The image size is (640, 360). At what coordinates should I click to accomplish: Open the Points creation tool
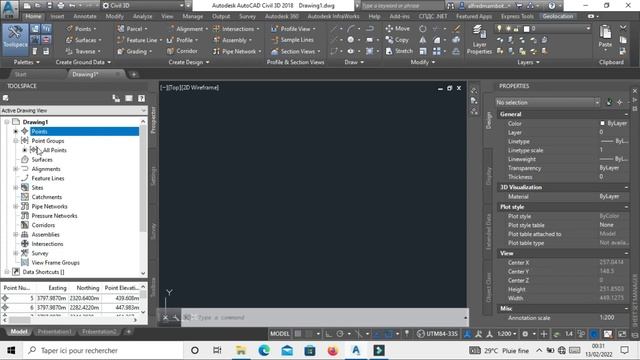click(x=81, y=29)
